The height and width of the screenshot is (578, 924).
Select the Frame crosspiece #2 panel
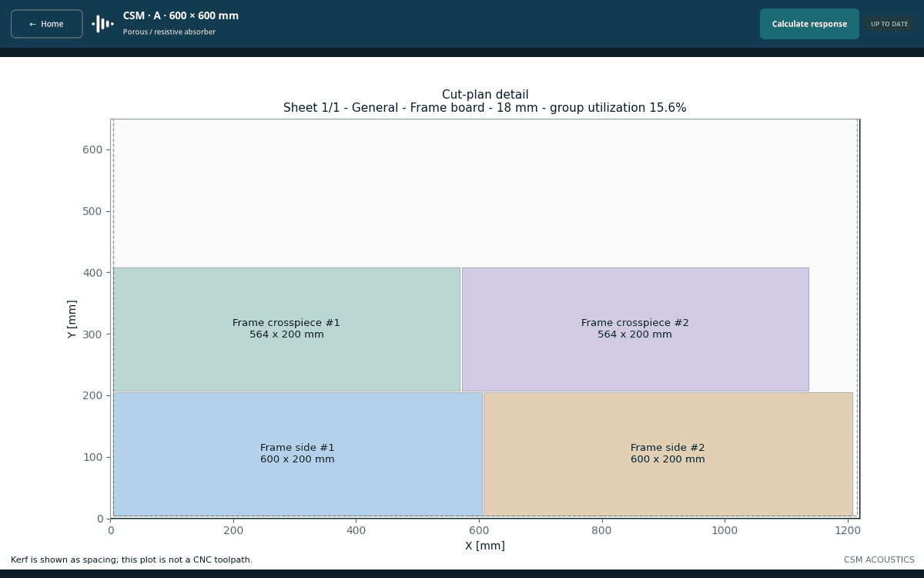point(635,329)
